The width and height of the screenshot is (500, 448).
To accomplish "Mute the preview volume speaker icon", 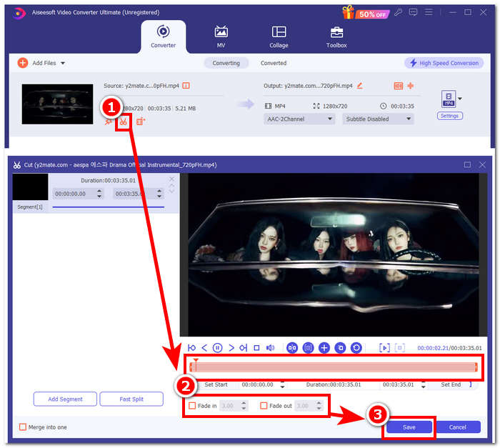I will click(271, 348).
